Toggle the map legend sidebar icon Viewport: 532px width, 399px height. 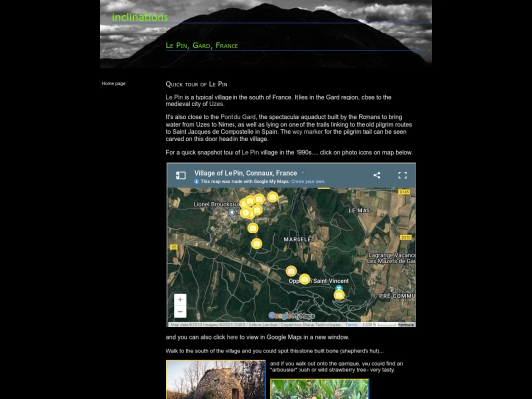(x=181, y=175)
